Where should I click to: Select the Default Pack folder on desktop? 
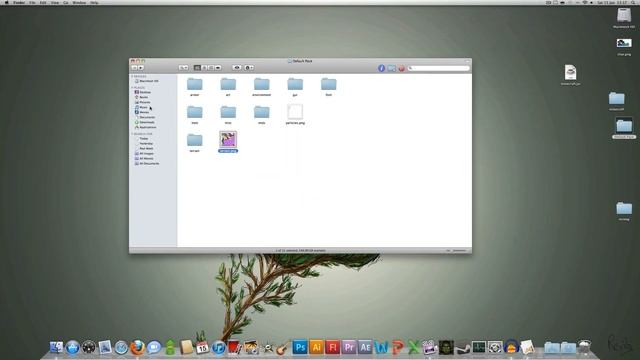[x=624, y=126]
